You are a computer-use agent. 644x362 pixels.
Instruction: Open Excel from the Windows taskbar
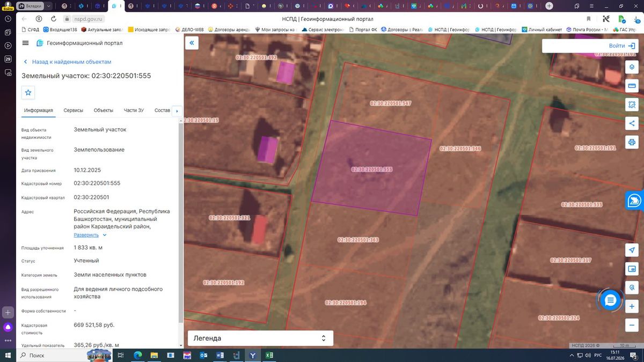click(x=269, y=355)
